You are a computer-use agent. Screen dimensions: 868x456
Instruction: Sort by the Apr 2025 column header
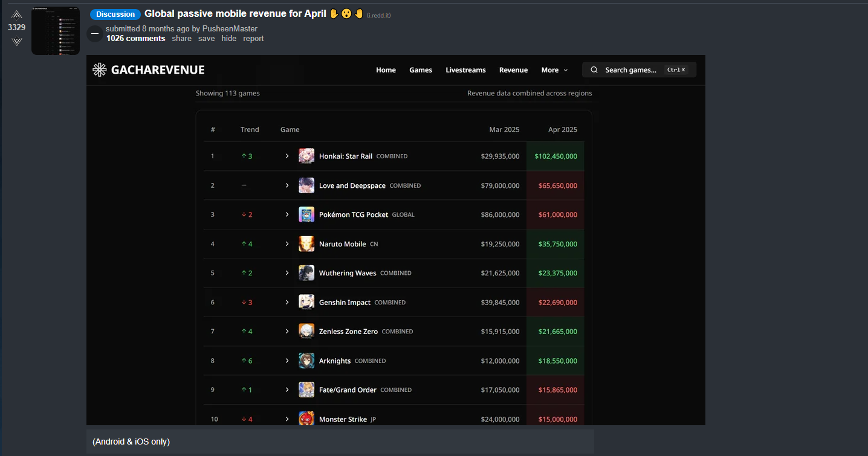click(x=562, y=129)
